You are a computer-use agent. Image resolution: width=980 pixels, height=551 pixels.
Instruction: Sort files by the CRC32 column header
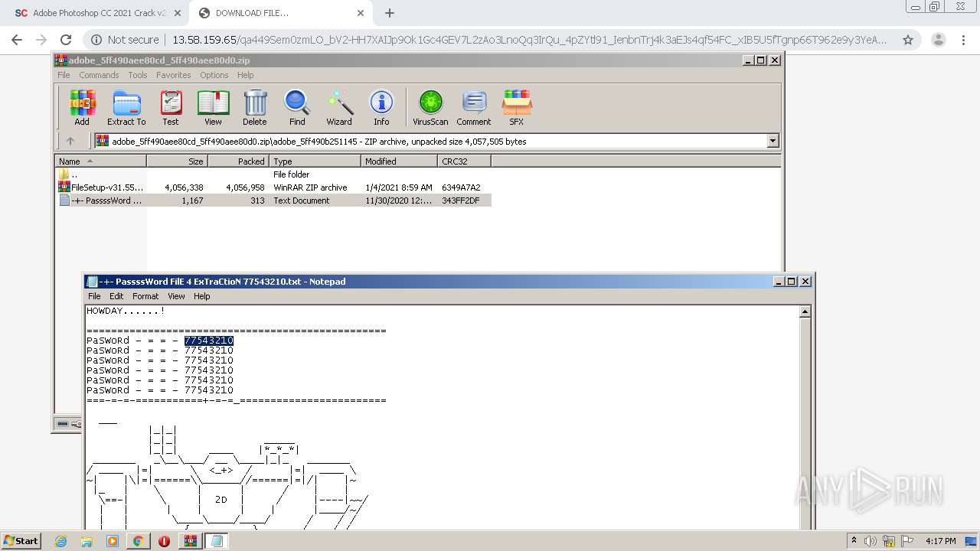pyautogui.click(x=464, y=161)
